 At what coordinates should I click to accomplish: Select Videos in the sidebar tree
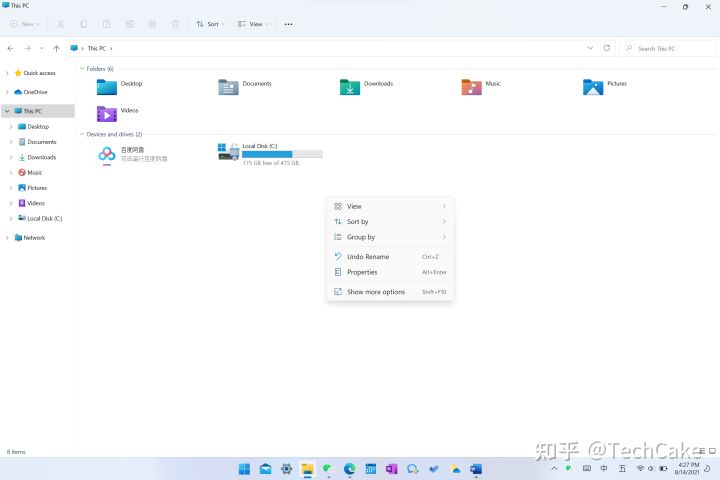point(36,203)
